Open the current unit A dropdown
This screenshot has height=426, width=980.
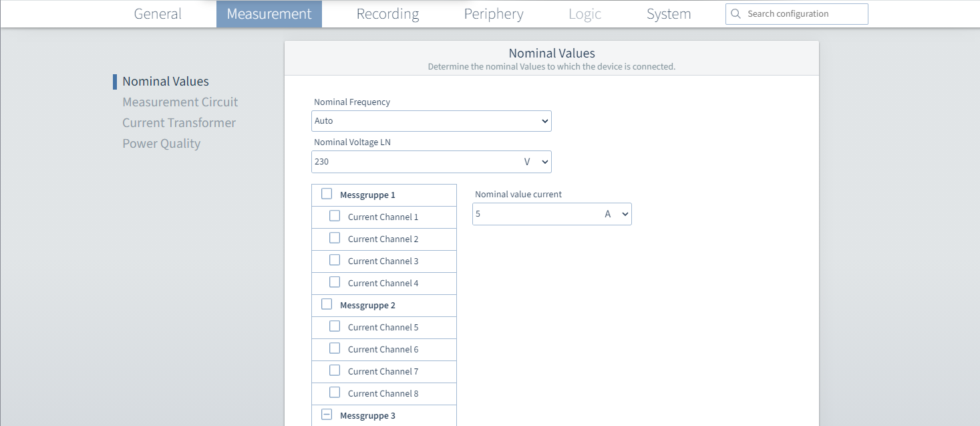pyautogui.click(x=617, y=214)
